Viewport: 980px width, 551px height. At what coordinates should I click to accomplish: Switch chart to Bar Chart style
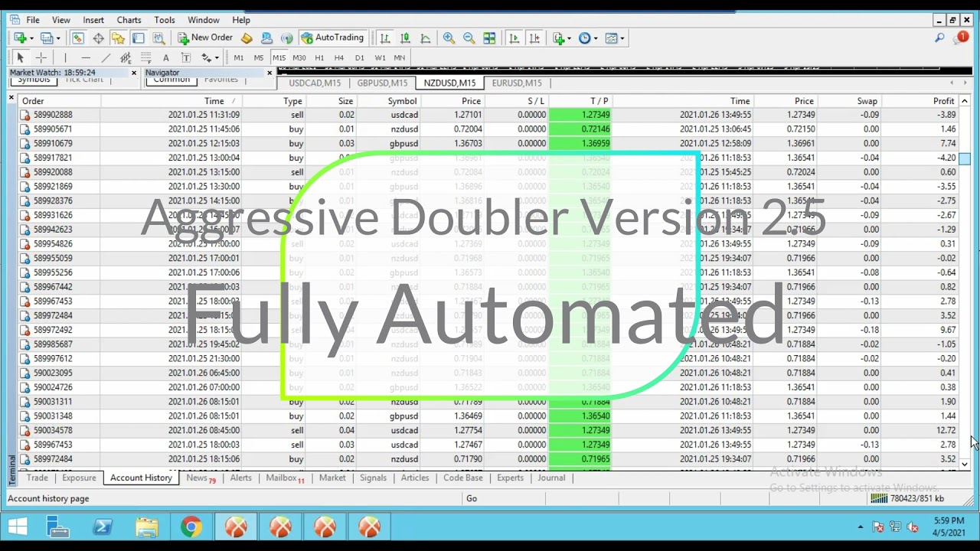click(x=385, y=37)
